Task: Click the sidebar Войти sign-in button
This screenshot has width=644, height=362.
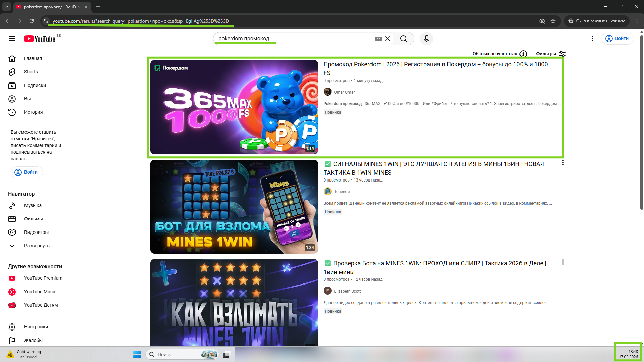Action: tap(27, 172)
